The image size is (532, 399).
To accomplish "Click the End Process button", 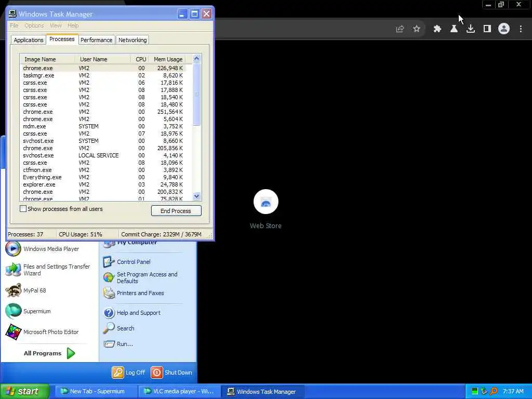I will [176, 211].
